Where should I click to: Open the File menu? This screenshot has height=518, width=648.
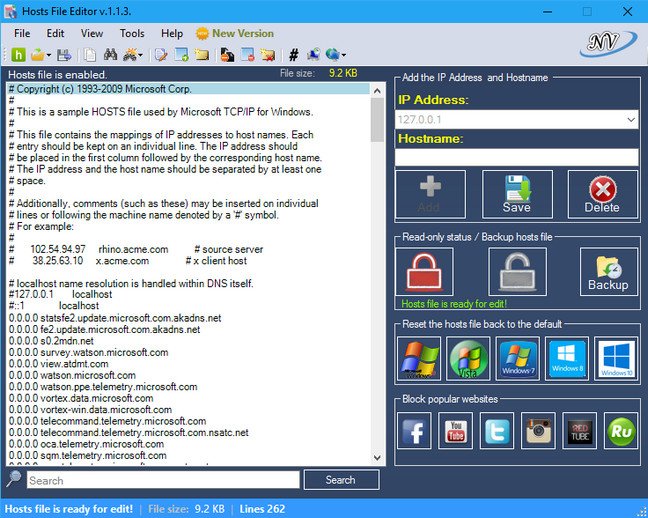point(22,33)
